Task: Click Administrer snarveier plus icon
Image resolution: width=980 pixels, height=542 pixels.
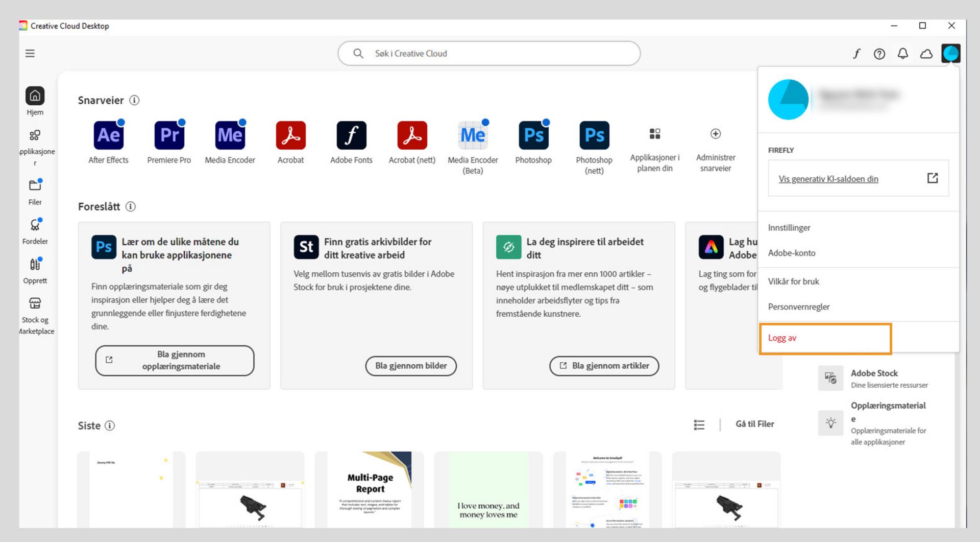Action: click(x=716, y=134)
